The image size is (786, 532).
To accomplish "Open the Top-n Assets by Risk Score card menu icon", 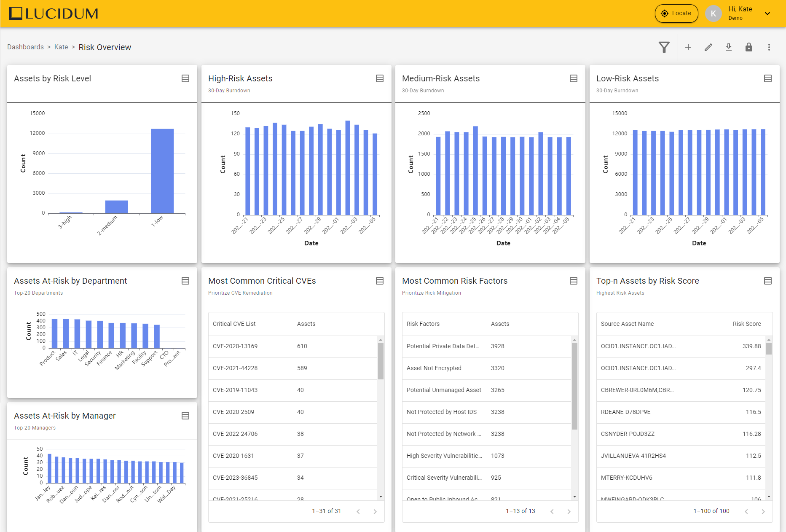I will [767, 281].
